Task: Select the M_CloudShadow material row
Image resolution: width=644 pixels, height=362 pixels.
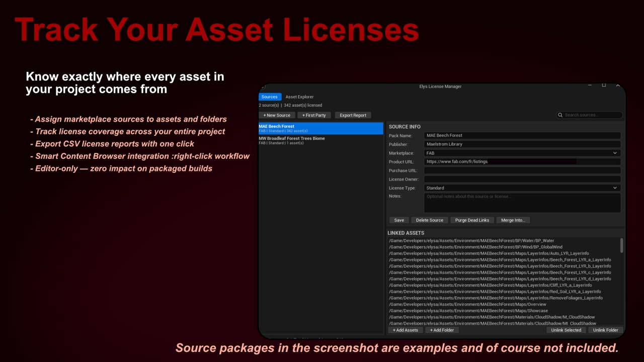Action: pos(503,317)
